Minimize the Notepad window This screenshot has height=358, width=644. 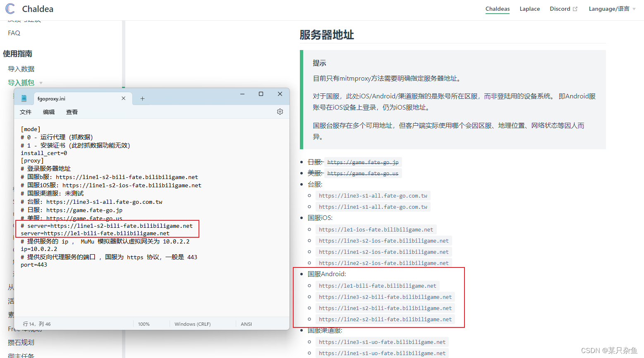coord(242,94)
